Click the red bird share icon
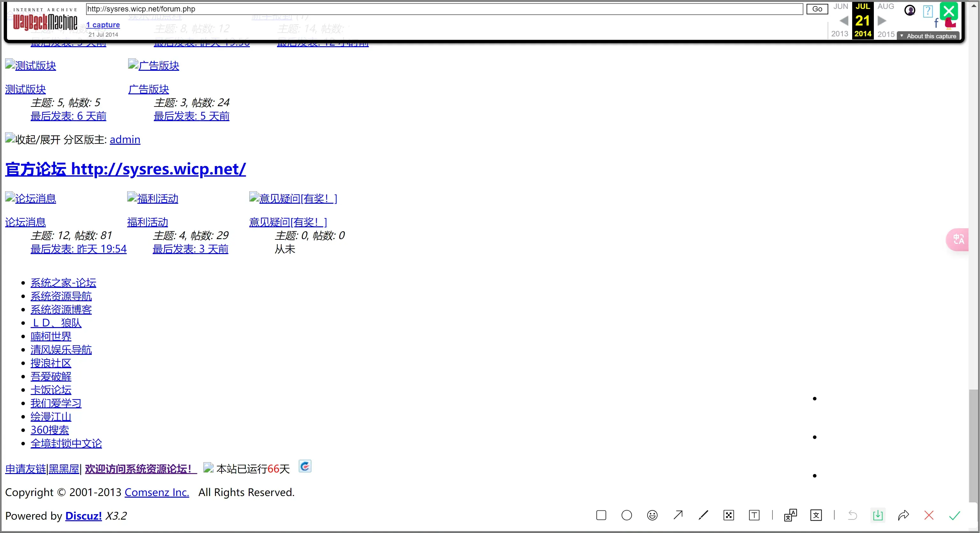 pos(950,23)
